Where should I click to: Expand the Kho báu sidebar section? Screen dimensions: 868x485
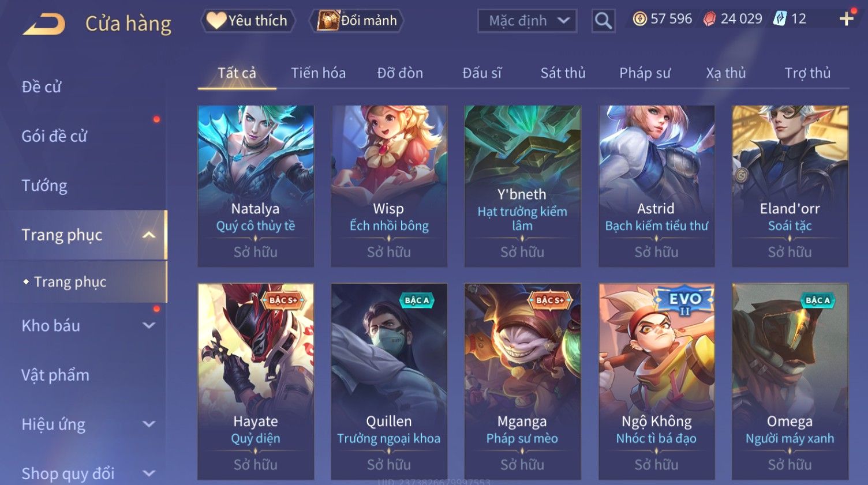148,325
